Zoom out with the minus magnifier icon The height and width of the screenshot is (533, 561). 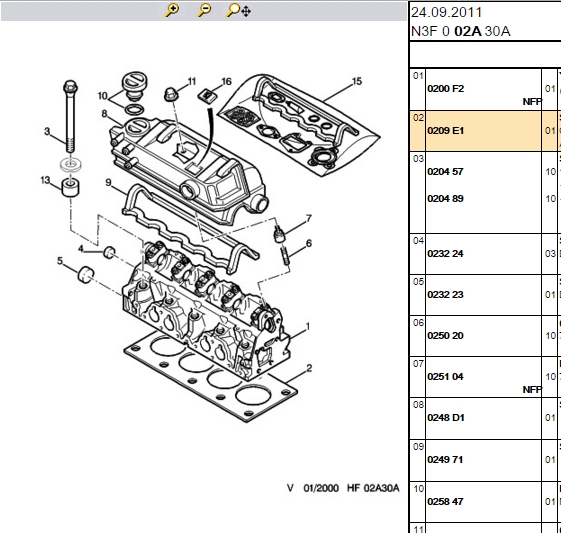coord(204,10)
